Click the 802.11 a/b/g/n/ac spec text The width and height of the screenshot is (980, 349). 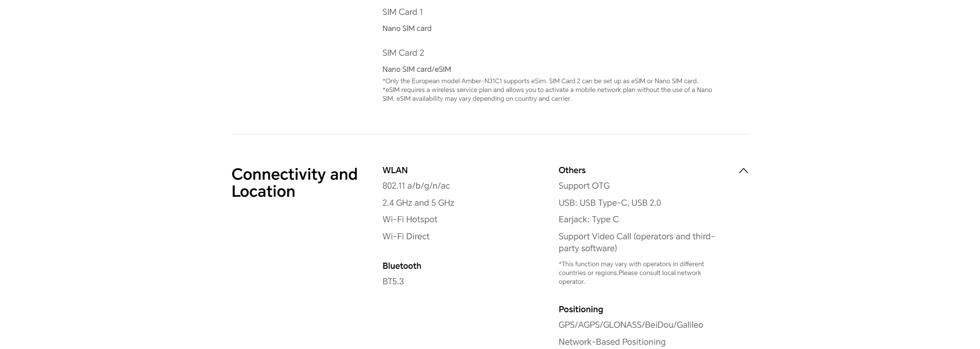click(416, 186)
